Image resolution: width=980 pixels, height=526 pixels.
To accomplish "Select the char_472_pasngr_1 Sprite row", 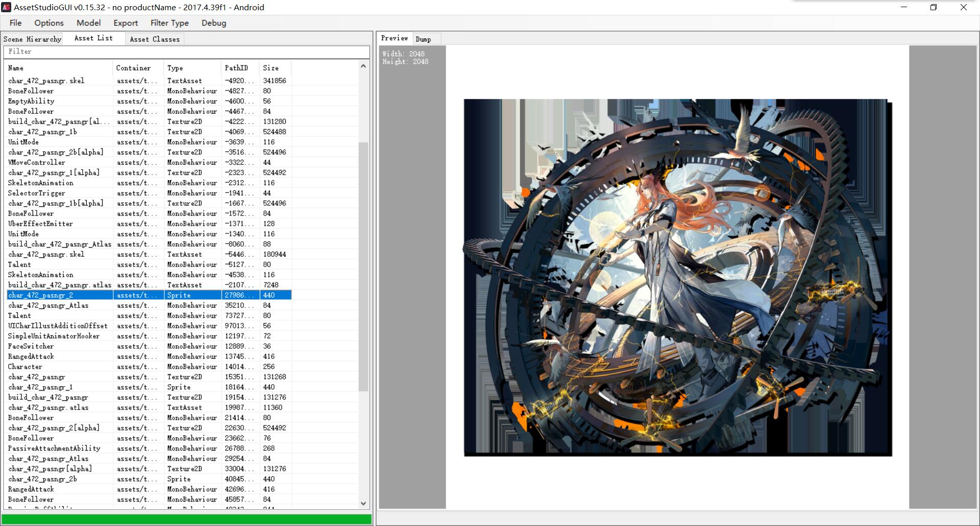I will pos(149,387).
